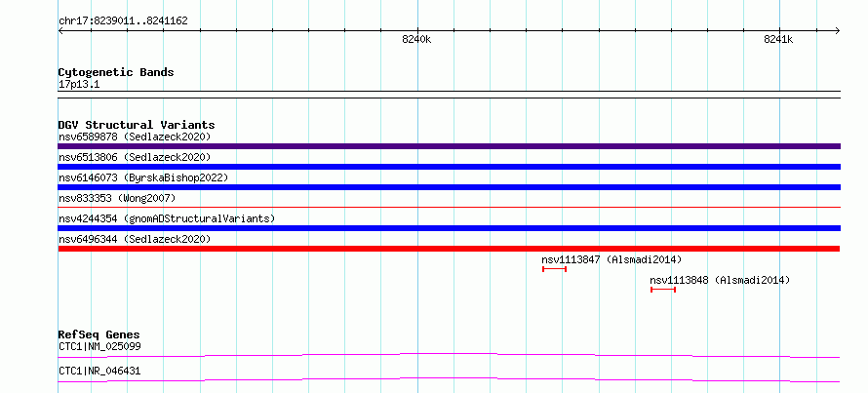This screenshot has height=393, width=868.
Task: Click the nsv833353 (Wong2007) label
Action: 117,198
